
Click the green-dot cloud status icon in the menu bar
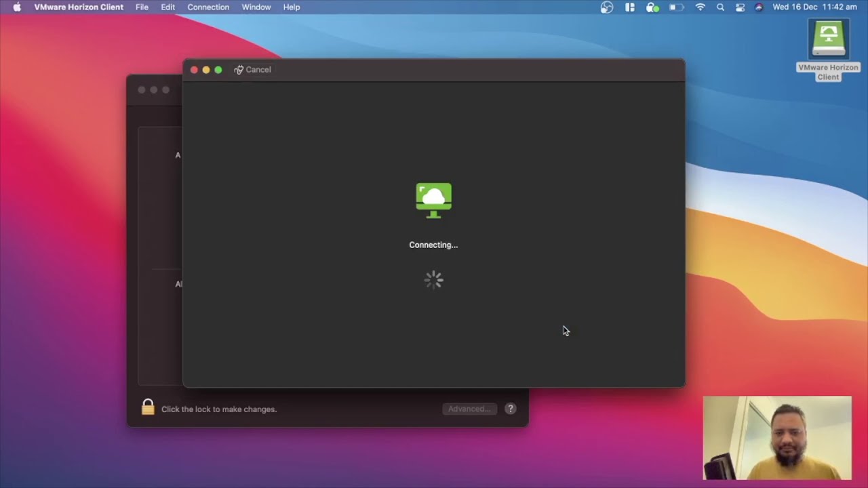[x=652, y=7]
